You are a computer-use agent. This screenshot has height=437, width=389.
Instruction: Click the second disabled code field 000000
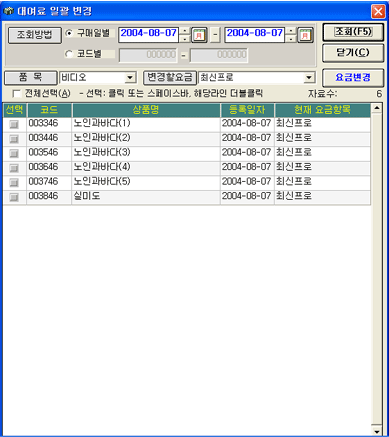pos(219,55)
